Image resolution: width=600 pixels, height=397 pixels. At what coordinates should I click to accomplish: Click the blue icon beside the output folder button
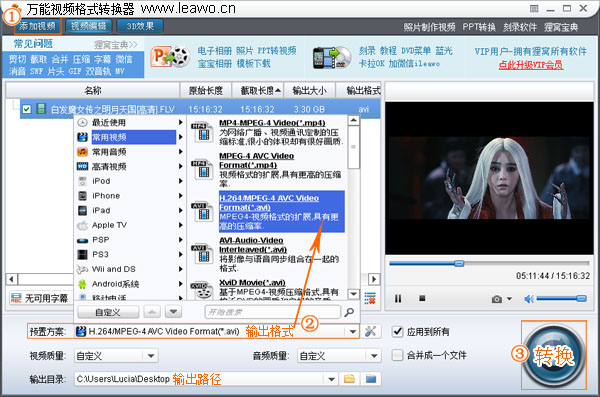point(370,379)
